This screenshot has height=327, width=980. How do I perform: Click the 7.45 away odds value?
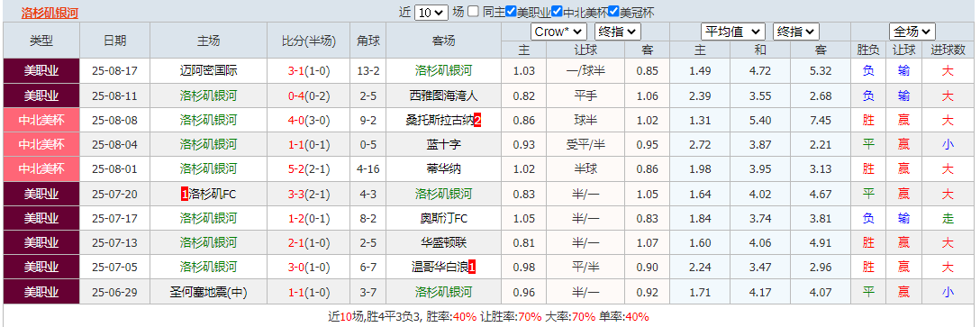(820, 120)
